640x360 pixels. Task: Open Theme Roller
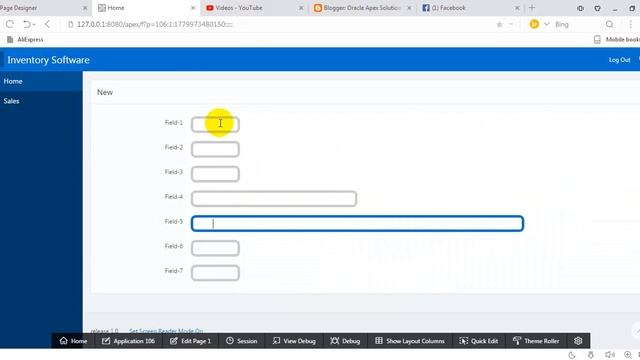click(536, 341)
